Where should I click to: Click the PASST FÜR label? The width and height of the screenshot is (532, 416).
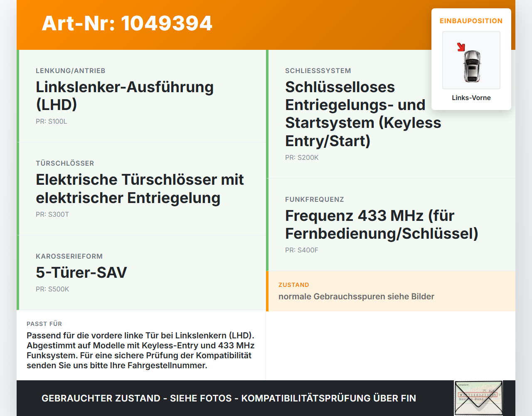(44, 324)
